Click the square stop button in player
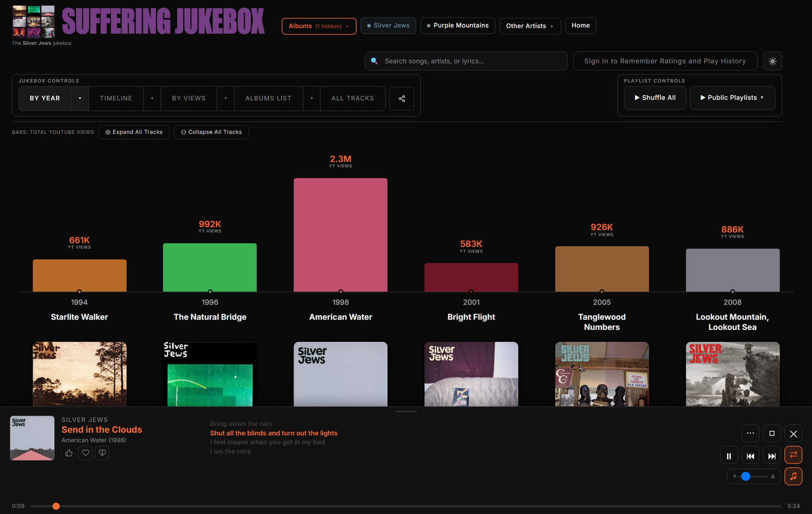The height and width of the screenshot is (514, 812). pos(772,433)
